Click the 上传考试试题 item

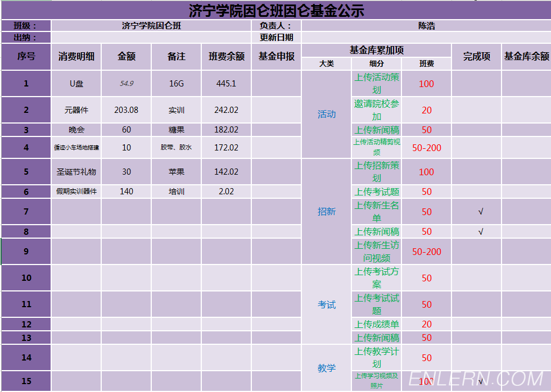376,304
